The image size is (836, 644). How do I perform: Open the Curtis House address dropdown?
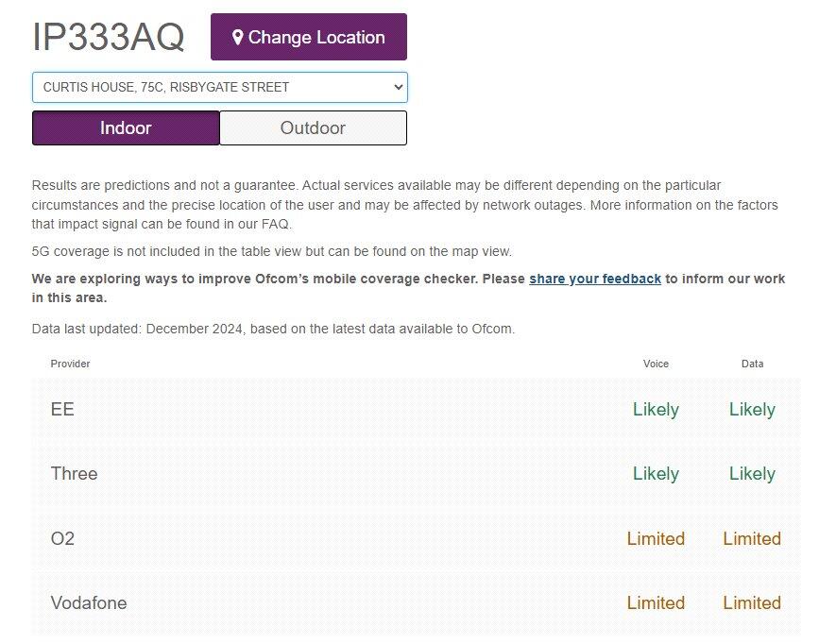(219, 87)
